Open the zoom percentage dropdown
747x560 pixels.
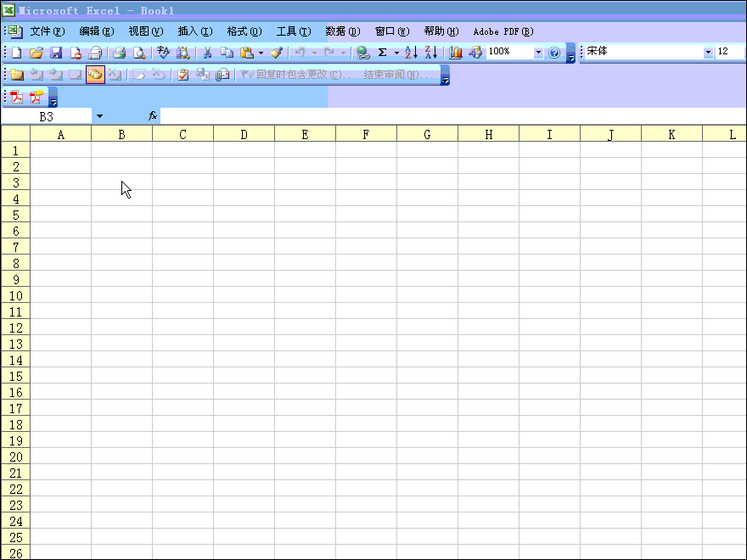[x=537, y=53]
